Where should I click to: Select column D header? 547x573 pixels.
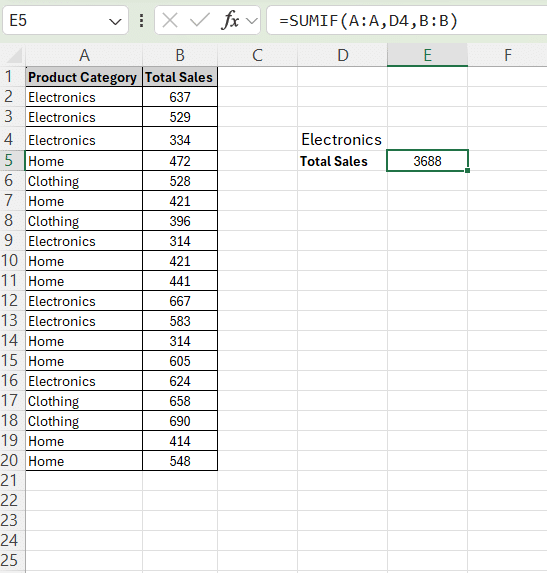pos(343,56)
